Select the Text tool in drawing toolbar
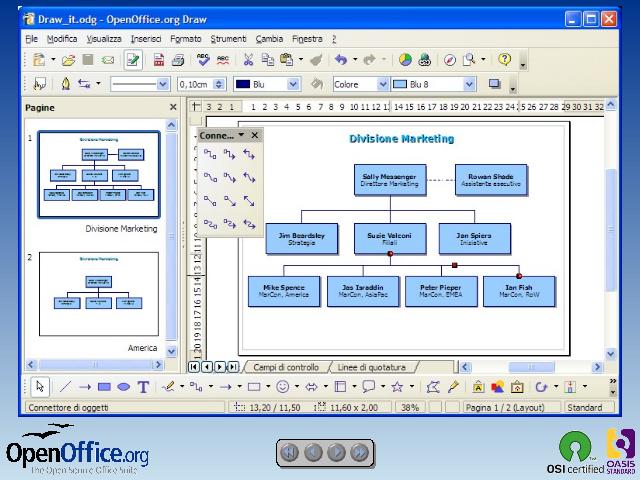Image resolution: width=640 pixels, height=480 pixels. point(143,386)
